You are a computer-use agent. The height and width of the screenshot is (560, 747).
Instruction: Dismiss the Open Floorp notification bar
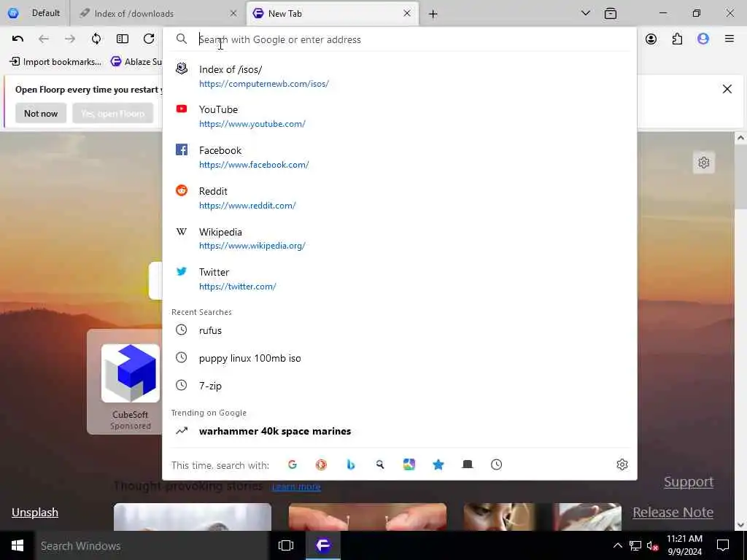(727, 89)
